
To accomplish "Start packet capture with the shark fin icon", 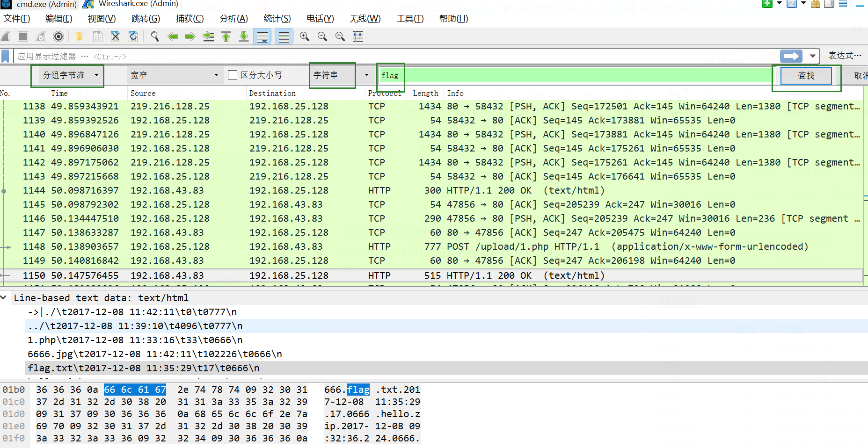I will (6, 36).
